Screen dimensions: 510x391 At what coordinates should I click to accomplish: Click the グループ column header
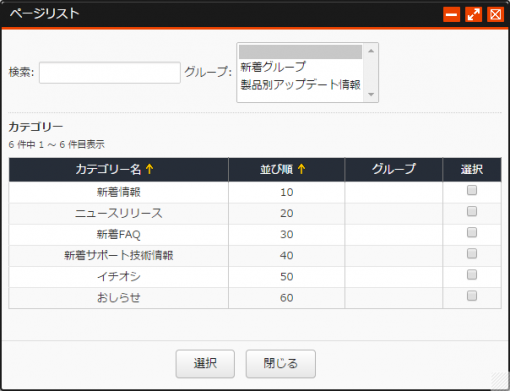click(x=394, y=169)
